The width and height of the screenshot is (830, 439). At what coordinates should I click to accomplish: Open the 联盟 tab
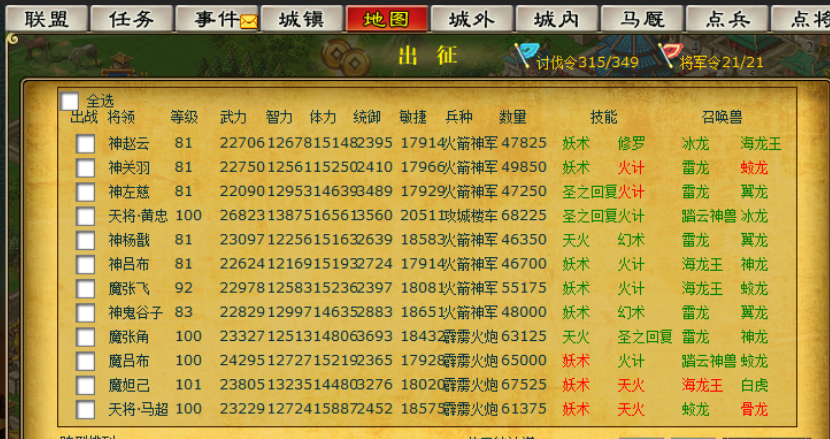tap(46, 19)
